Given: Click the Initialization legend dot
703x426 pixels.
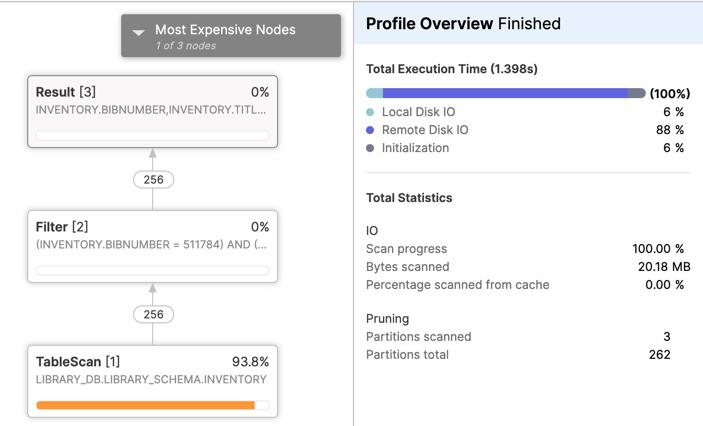Looking at the screenshot, I should click(370, 148).
